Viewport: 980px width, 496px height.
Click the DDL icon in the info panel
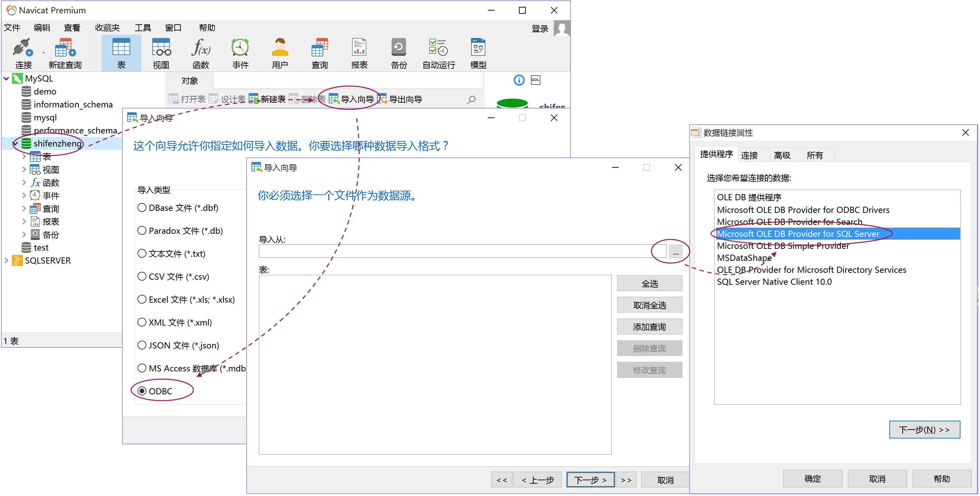(x=535, y=80)
